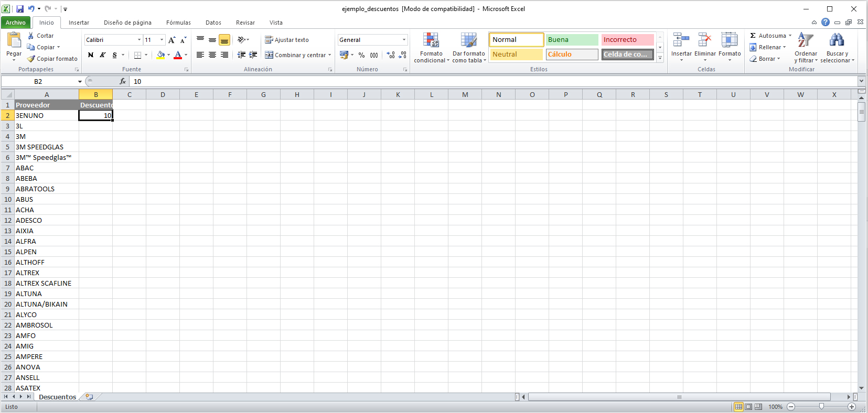The height and width of the screenshot is (413, 868).
Task: Select the Neutral cell style
Action: 516,55
